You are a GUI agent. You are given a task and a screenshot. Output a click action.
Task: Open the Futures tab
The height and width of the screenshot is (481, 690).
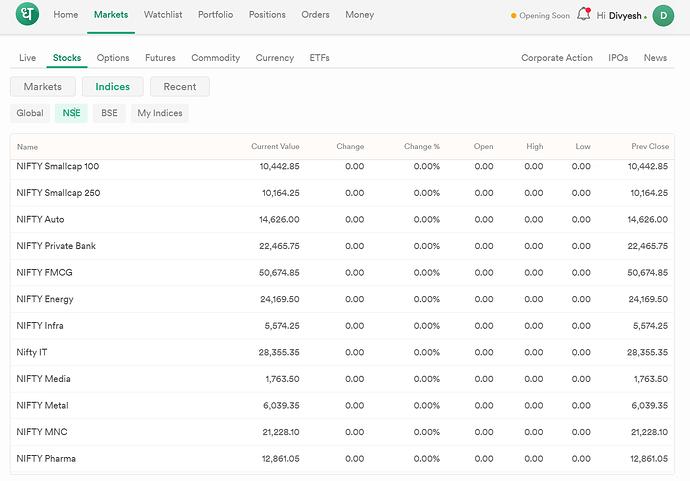coord(160,58)
